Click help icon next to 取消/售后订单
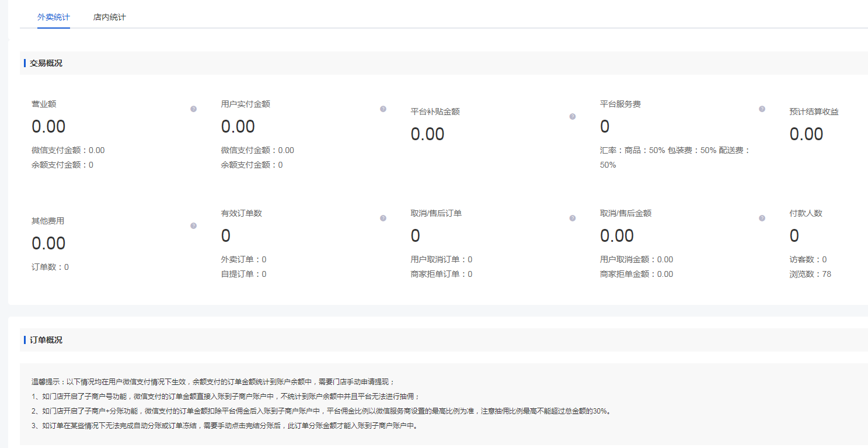The width and height of the screenshot is (868, 448). [x=573, y=218]
